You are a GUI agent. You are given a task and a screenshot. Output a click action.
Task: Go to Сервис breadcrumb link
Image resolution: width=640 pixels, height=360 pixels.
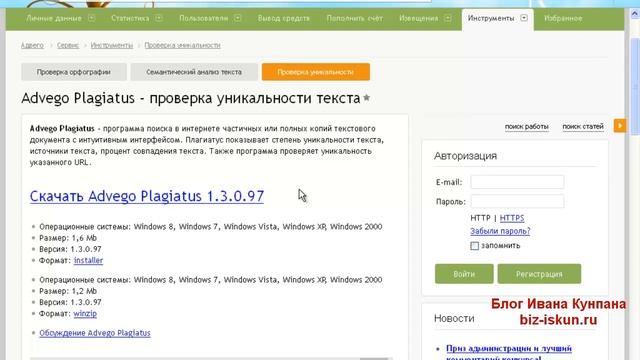pos(68,45)
